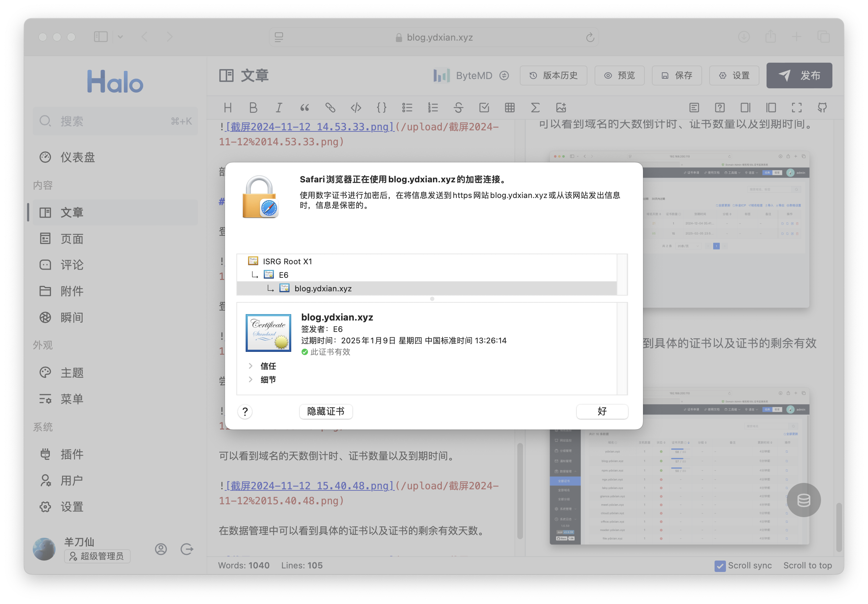Image resolution: width=868 pixels, height=604 pixels.
Task: Focus the 搜索 box in sidebar
Action: pyautogui.click(x=115, y=121)
